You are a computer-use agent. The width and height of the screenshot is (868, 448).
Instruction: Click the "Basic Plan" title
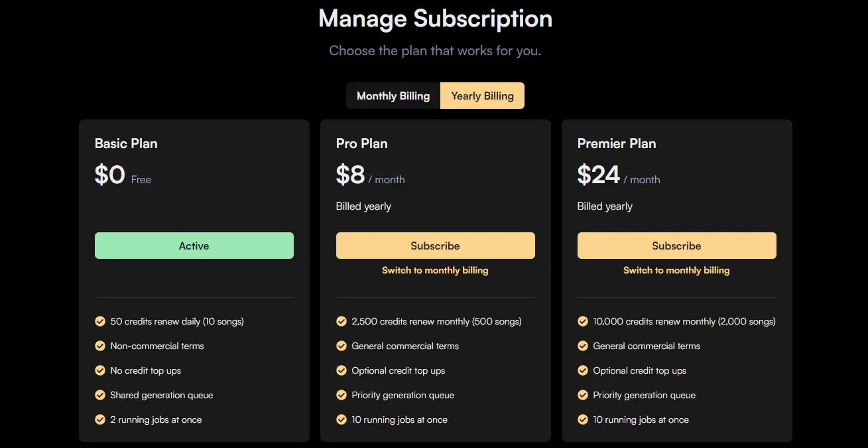click(x=125, y=143)
